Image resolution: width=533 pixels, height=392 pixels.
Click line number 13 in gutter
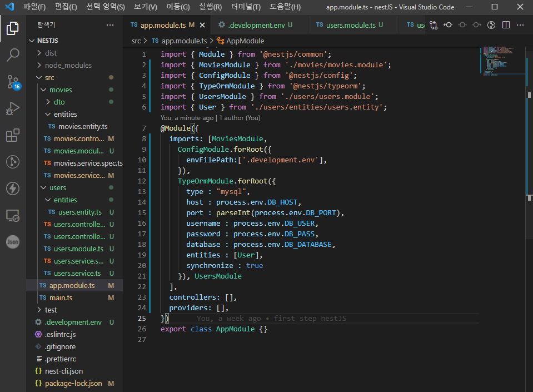click(x=142, y=192)
